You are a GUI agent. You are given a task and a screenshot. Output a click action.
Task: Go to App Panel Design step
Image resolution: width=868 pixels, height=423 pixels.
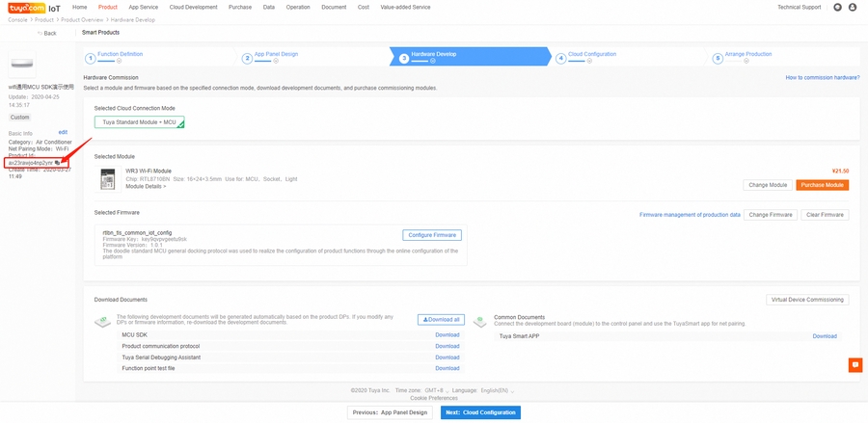point(276,54)
